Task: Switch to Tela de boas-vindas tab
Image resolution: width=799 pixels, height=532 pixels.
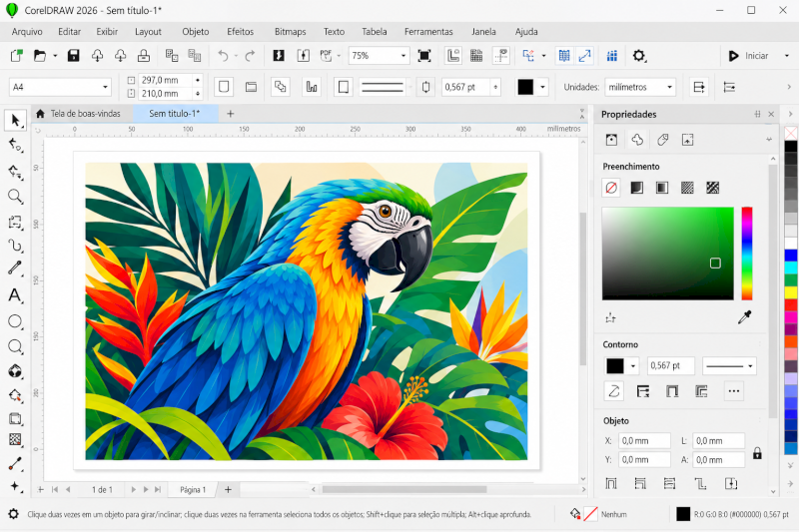Action: 79,114
